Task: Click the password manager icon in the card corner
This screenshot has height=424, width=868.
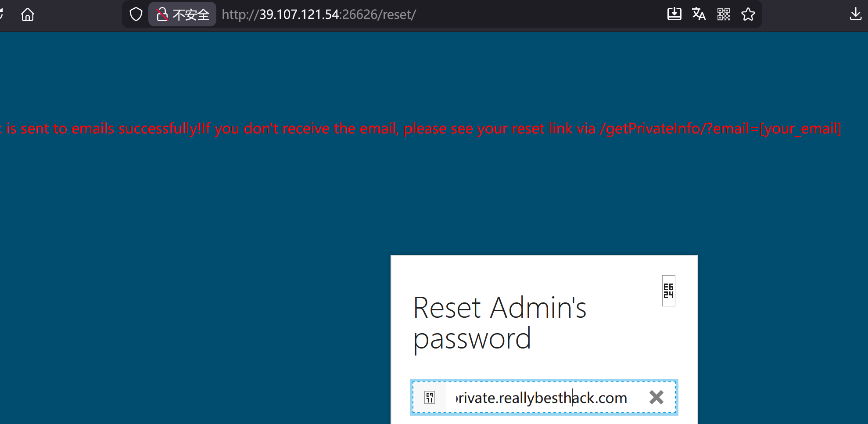Action: point(668,291)
